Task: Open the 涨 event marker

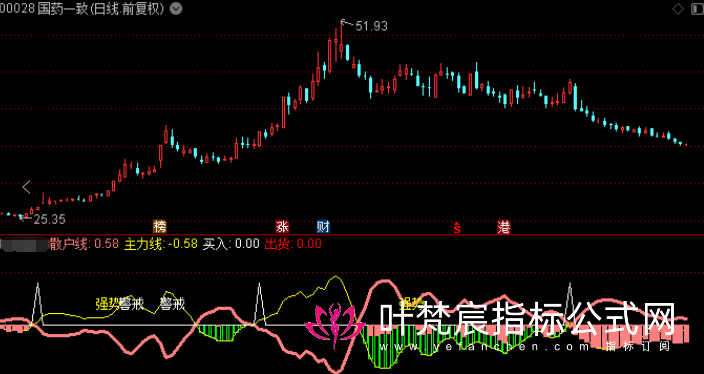Action: [282, 227]
